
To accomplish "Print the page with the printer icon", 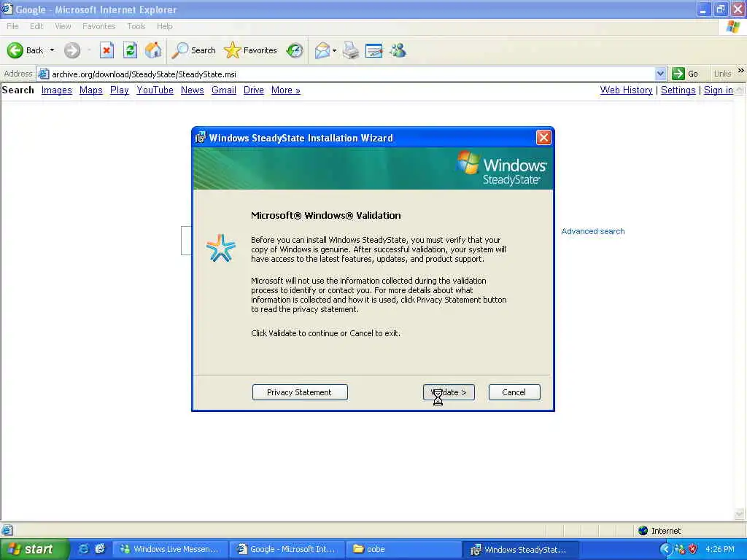I will pyautogui.click(x=351, y=50).
